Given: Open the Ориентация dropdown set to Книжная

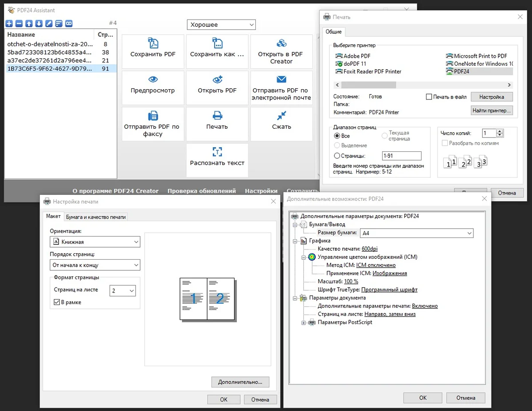Looking at the screenshot, I should pyautogui.click(x=95, y=242).
